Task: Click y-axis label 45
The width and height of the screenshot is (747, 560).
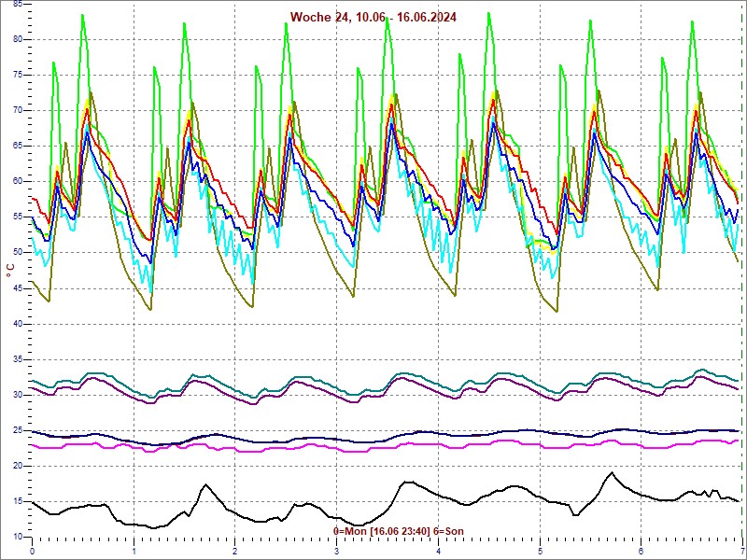Action: point(18,288)
